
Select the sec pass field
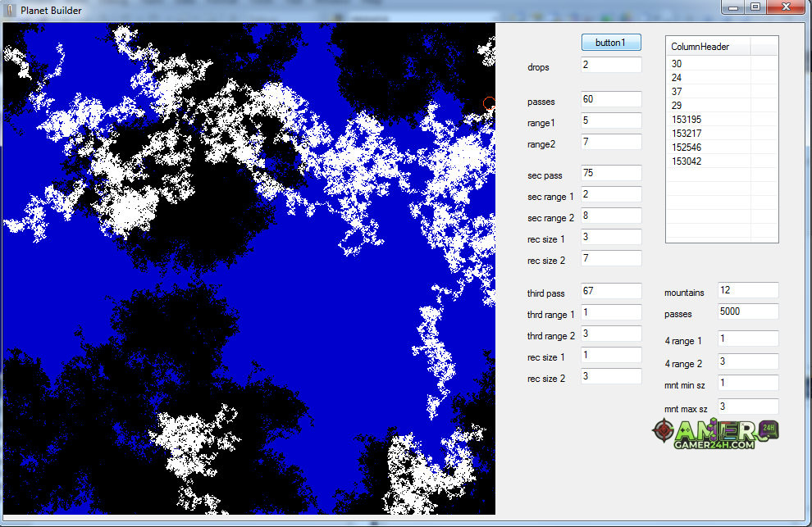(611, 173)
